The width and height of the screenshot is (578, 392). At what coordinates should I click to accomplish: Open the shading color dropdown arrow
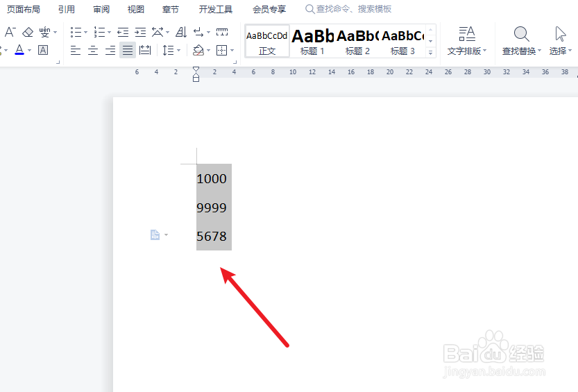pyautogui.click(x=209, y=50)
